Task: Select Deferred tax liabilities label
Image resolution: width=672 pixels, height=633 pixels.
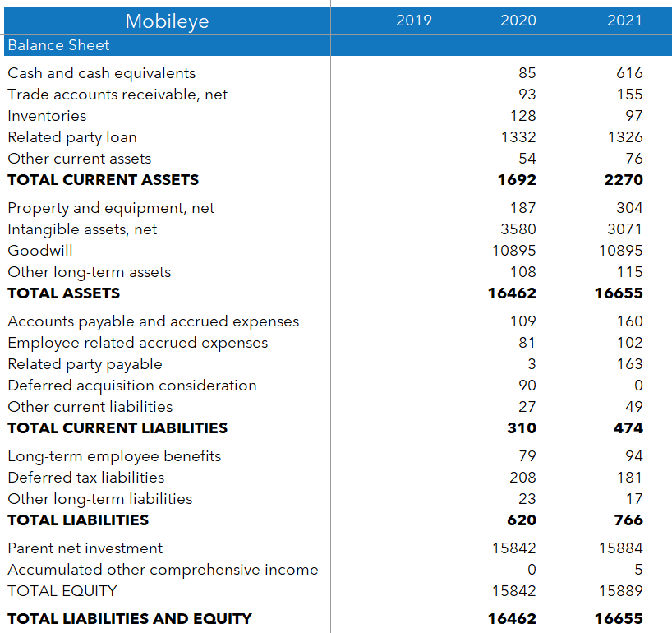Action: 86,478
